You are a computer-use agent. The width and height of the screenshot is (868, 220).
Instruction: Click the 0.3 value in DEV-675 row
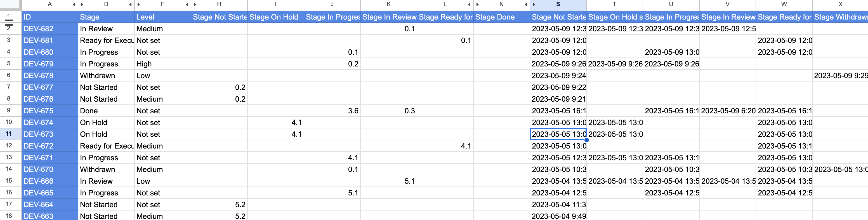(x=388, y=111)
